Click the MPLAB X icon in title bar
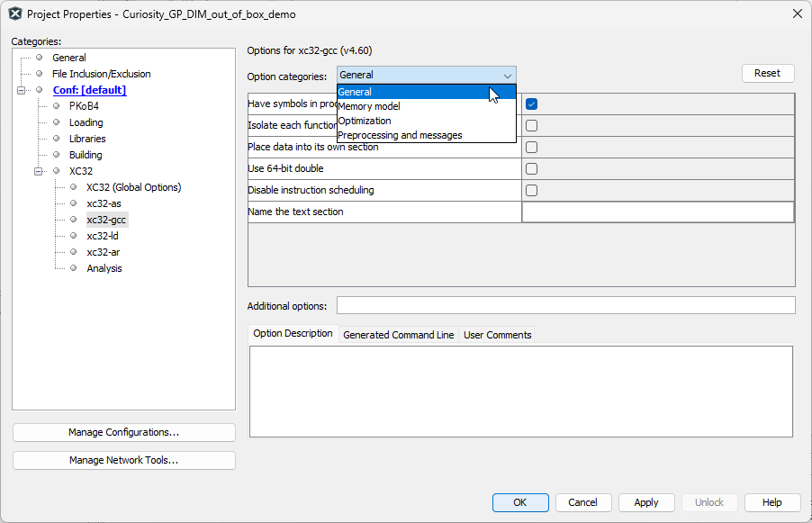The height and width of the screenshot is (523, 812). click(x=15, y=14)
